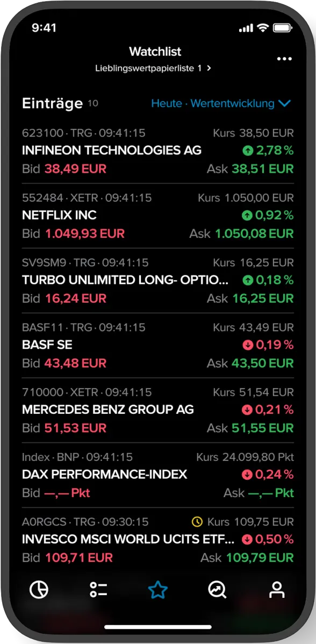The width and height of the screenshot is (316, 644).
Task: Select the star watchlist tab
Action: tap(158, 590)
